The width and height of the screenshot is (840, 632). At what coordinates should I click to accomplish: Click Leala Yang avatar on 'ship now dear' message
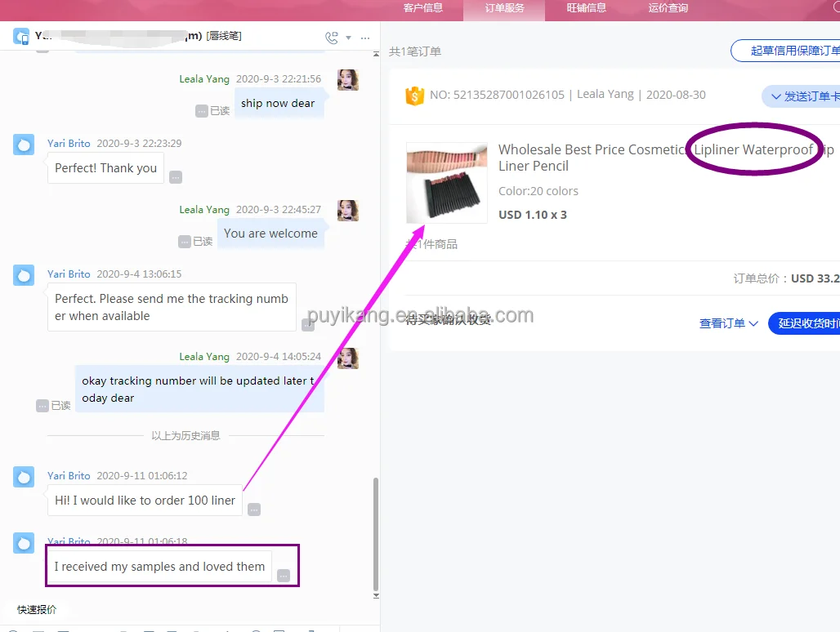347,80
